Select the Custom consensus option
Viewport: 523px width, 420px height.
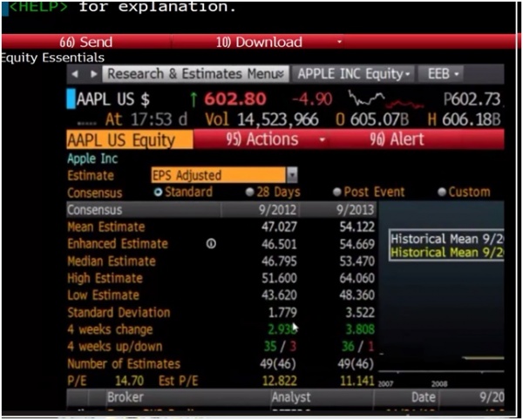click(442, 192)
